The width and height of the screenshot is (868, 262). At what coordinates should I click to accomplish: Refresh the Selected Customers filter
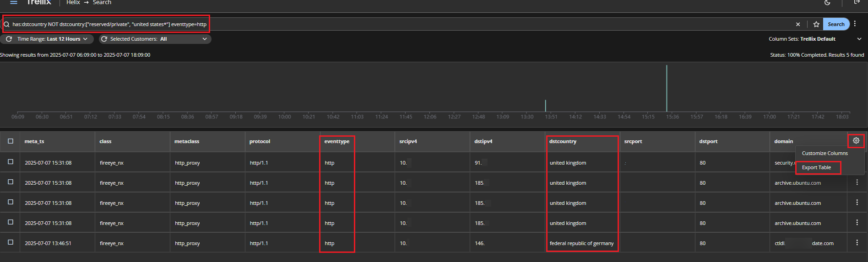(104, 39)
